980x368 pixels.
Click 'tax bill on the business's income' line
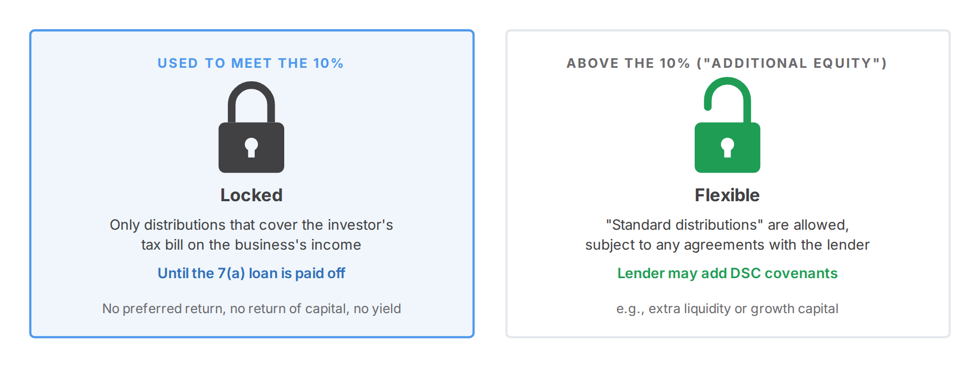click(251, 245)
